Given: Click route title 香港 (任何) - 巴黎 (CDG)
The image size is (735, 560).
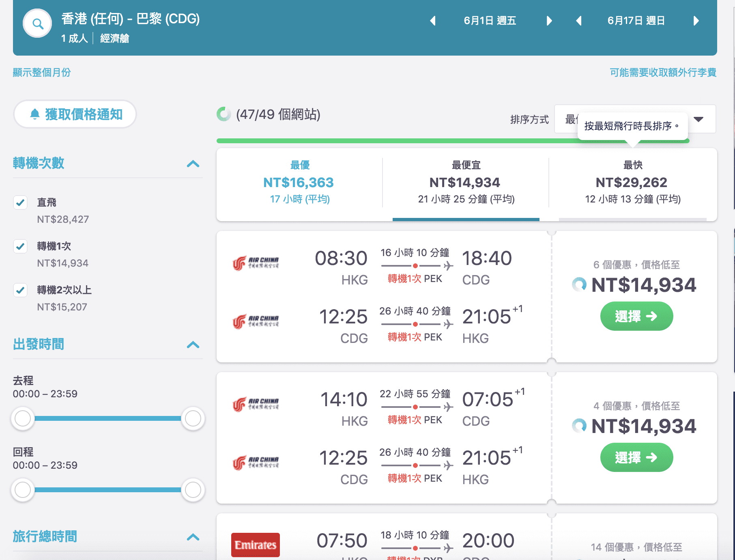Looking at the screenshot, I should tap(131, 19).
